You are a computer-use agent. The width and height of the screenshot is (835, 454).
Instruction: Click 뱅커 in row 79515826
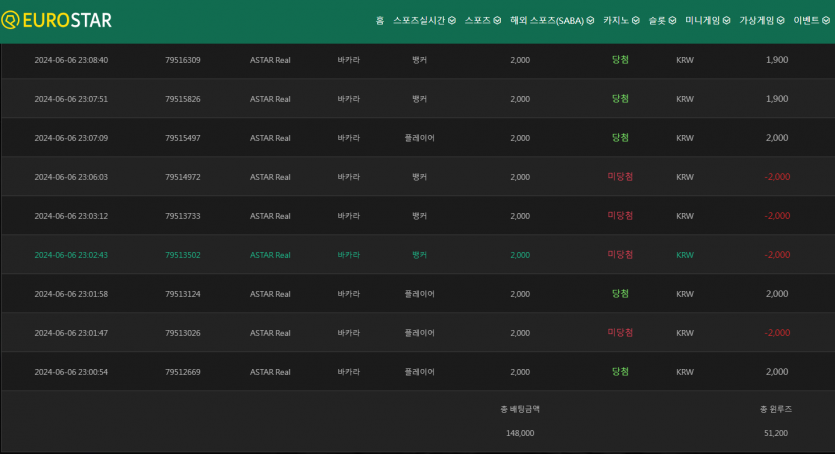pyautogui.click(x=420, y=99)
